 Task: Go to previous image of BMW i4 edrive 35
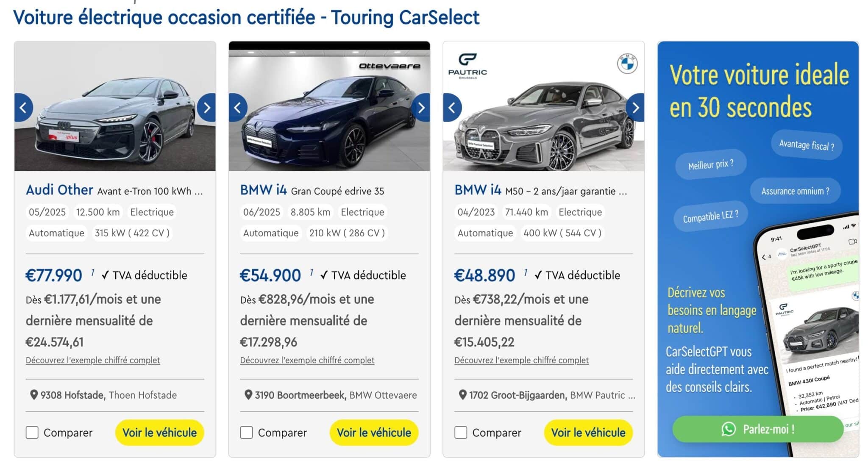[238, 108]
